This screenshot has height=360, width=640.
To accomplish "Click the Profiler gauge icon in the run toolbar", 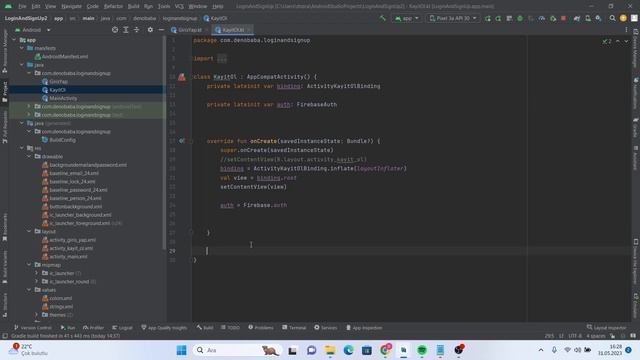I will tap(542, 18).
